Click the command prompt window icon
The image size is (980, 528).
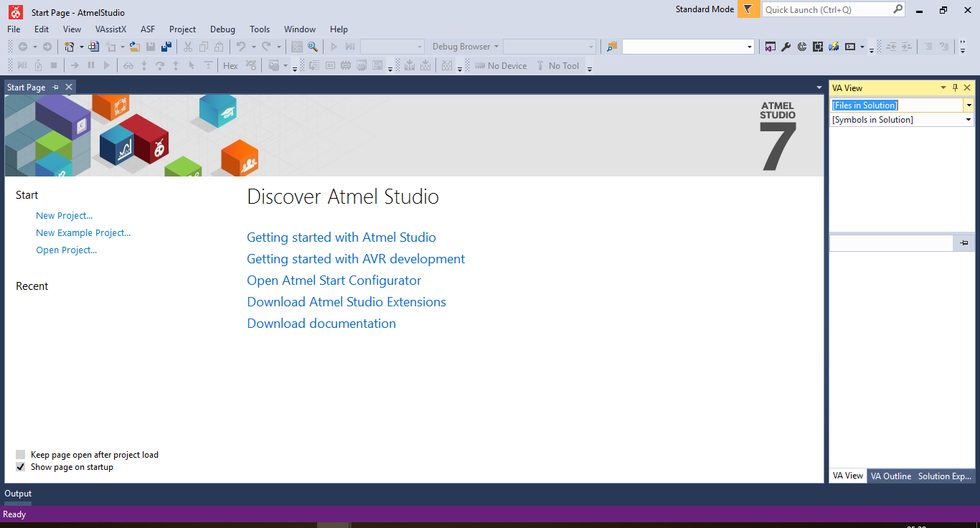pyautogui.click(x=850, y=47)
